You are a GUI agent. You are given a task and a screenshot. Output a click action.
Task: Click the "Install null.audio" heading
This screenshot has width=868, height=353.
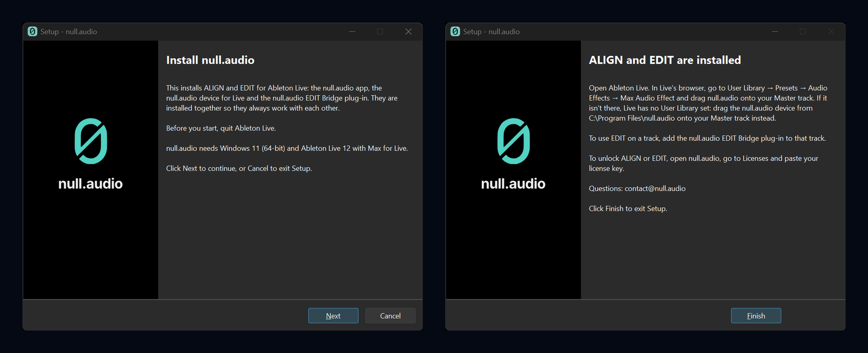210,60
